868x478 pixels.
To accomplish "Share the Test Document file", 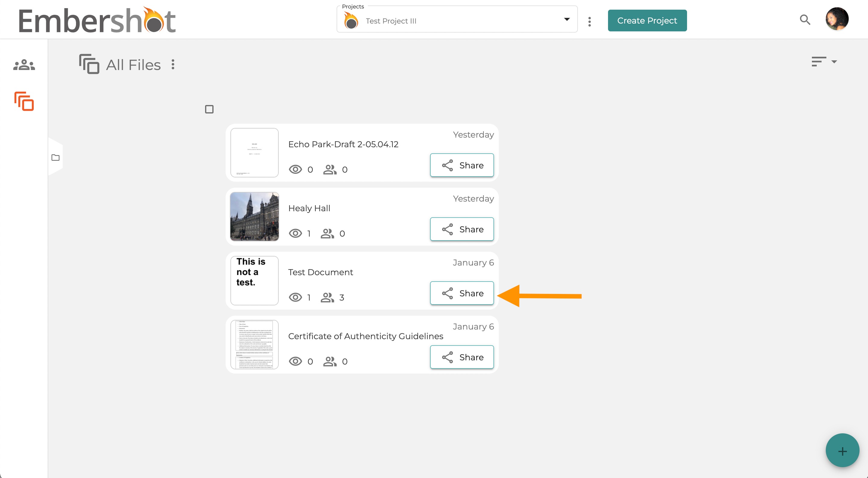I will tap(462, 293).
